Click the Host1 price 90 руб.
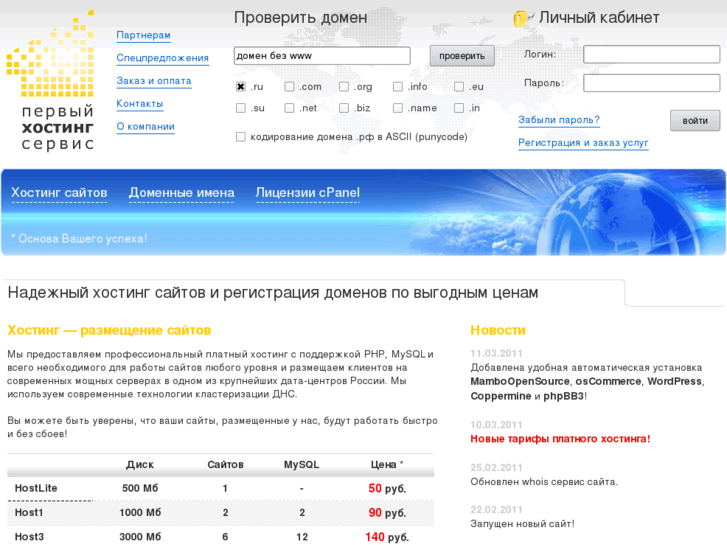 387,513
